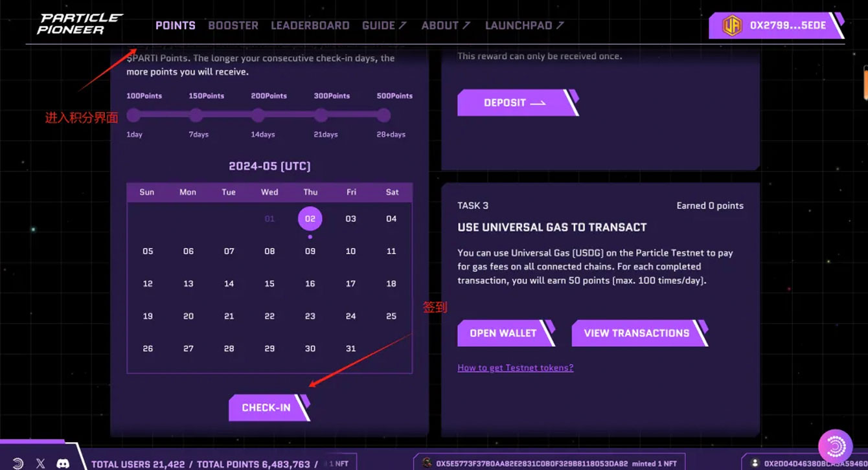Click the CHECK-IN button

tap(269, 407)
